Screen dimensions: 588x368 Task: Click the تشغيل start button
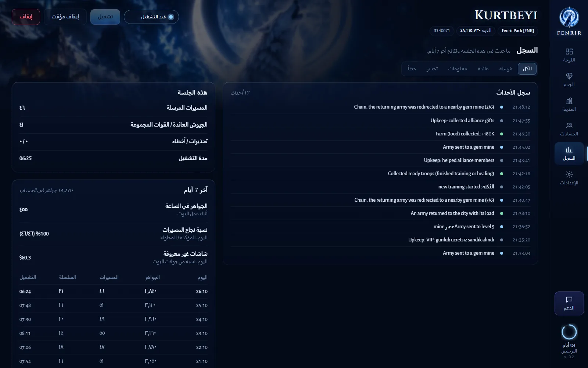(x=105, y=17)
